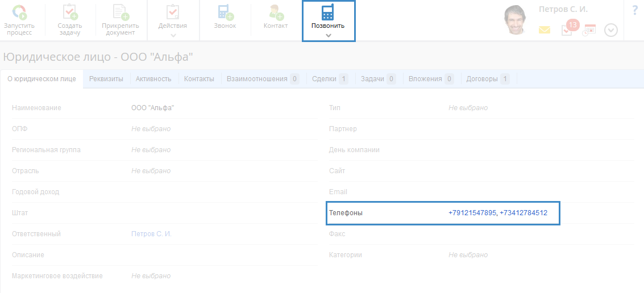
Task: Open the Сделки tab
Action: click(x=330, y=79)
